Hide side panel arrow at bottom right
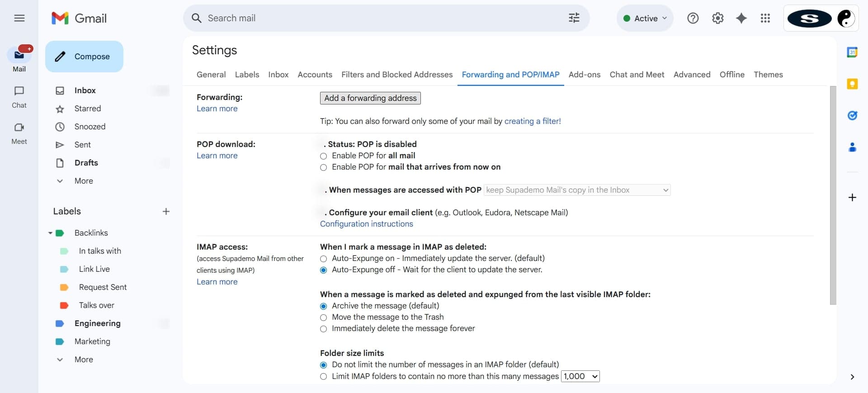The image size is (868, 393). (852, 377)
